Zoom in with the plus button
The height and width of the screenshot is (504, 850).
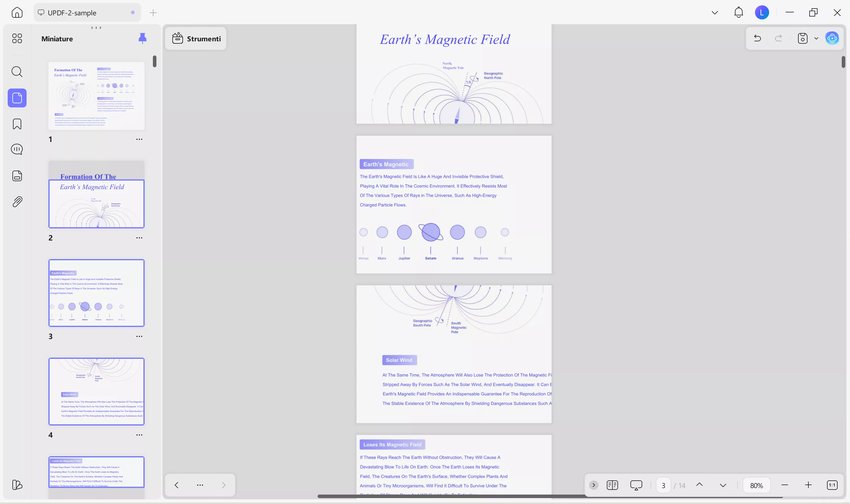pyautogui.click(x=808, y=485)
